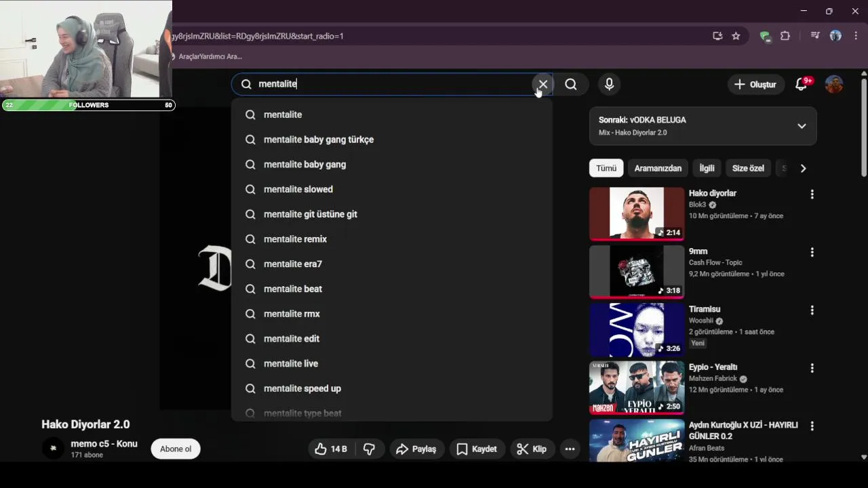Open the 9mm video thumbnail
Image resolution: width=868 pixels, height=488 pixels.
tap(637, 272)
